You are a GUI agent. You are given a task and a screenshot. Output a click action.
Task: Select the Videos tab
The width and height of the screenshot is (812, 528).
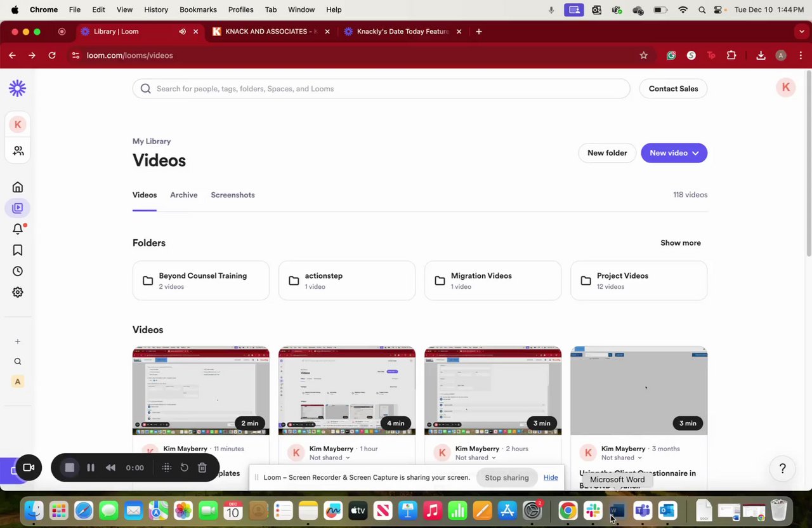click(x=145, y=195)
